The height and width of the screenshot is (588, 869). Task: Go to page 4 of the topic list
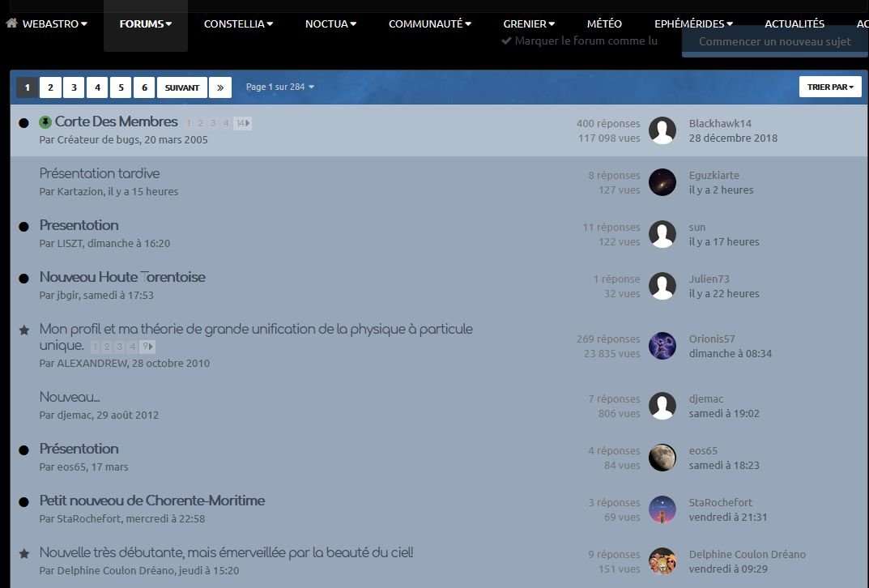[x=97, y=87]
